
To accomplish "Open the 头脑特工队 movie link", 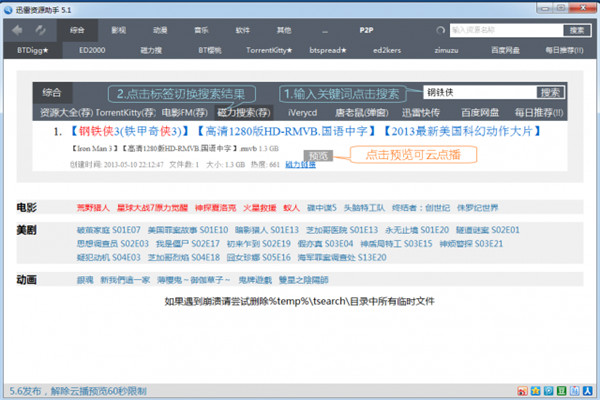I will coord(364,208).
